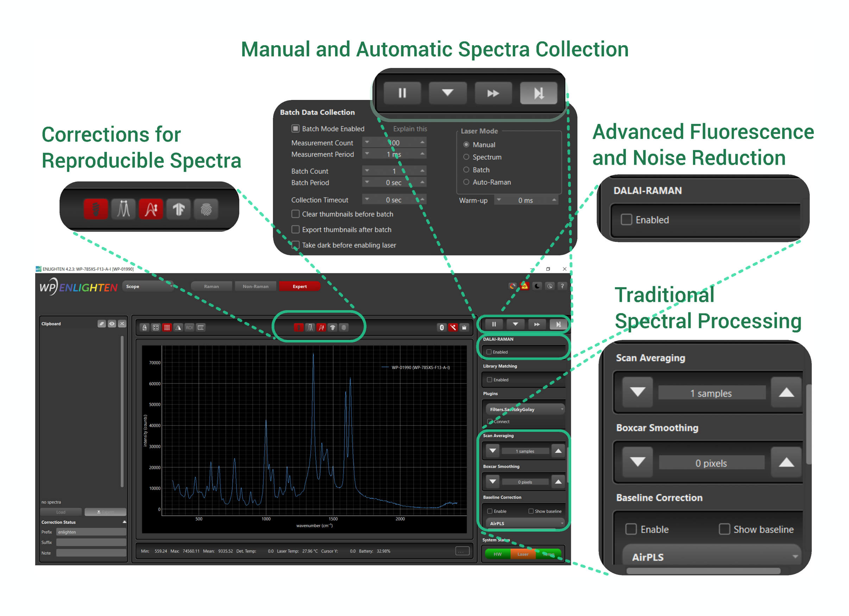Click the fast-forward button in the main window

coord(537,324)
